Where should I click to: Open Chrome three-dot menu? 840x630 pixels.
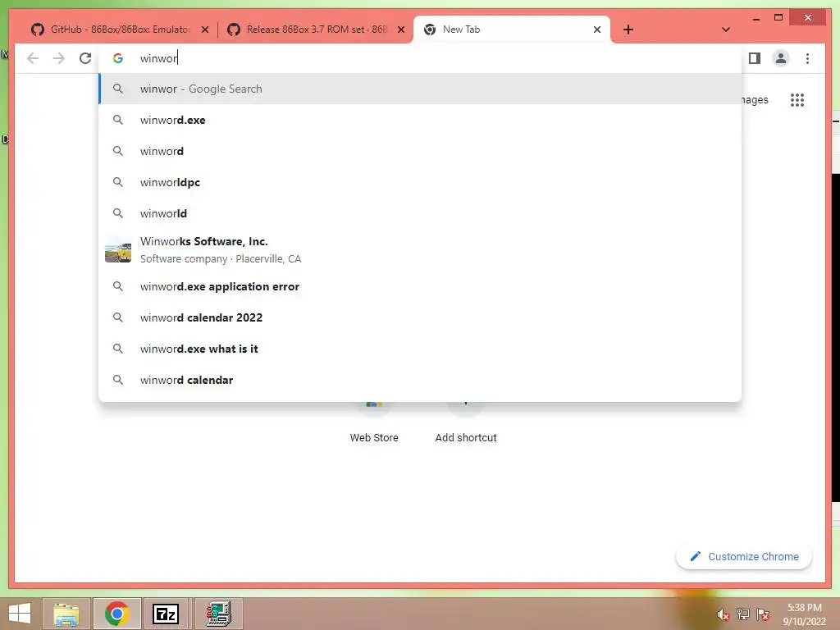(807, 58)
